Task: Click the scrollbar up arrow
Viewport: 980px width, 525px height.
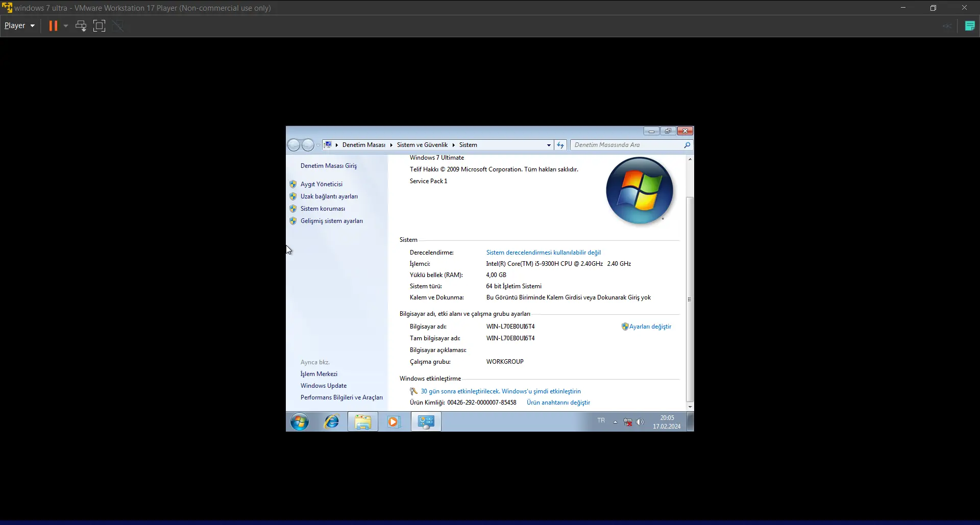Action: pyautogui.click(x=690, y=159)
